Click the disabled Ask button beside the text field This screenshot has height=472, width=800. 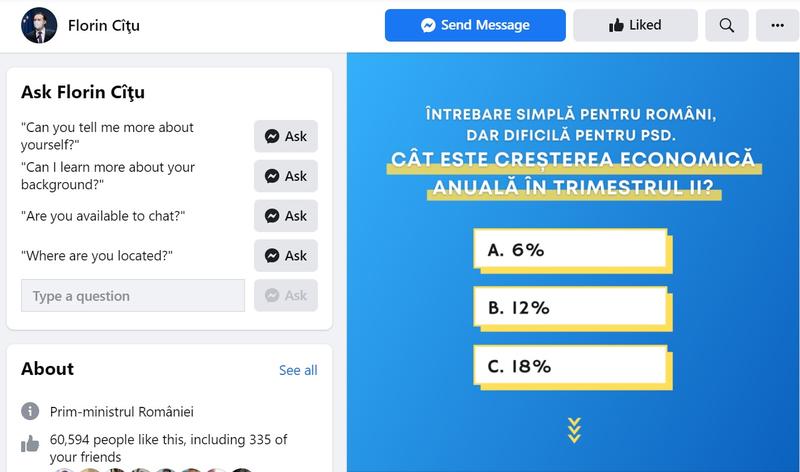coord(286,296)
